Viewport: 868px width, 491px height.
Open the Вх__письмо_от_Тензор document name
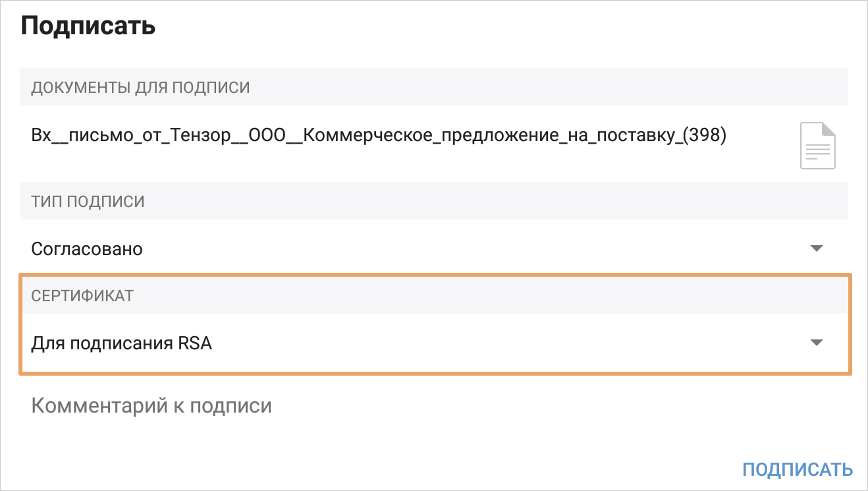pyautogui.click(x=379, y=136)
